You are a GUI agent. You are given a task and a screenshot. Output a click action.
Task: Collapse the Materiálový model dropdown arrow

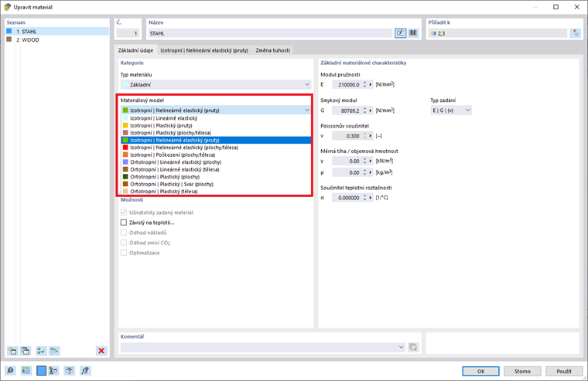(x=306, y=111)
